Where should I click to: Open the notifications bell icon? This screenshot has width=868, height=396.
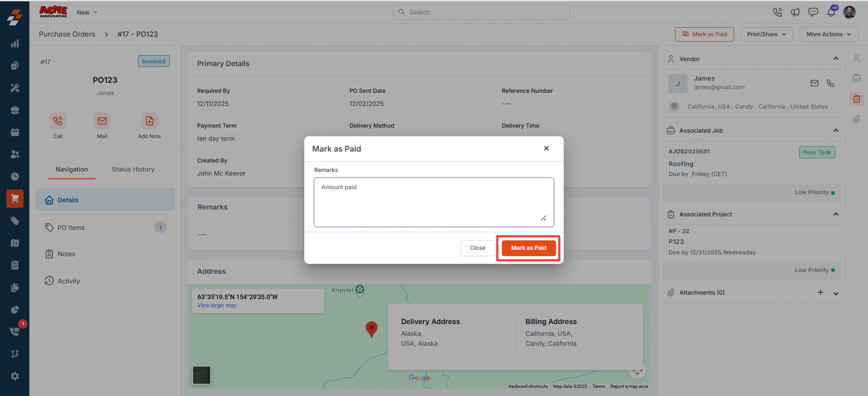pos(831,12)
